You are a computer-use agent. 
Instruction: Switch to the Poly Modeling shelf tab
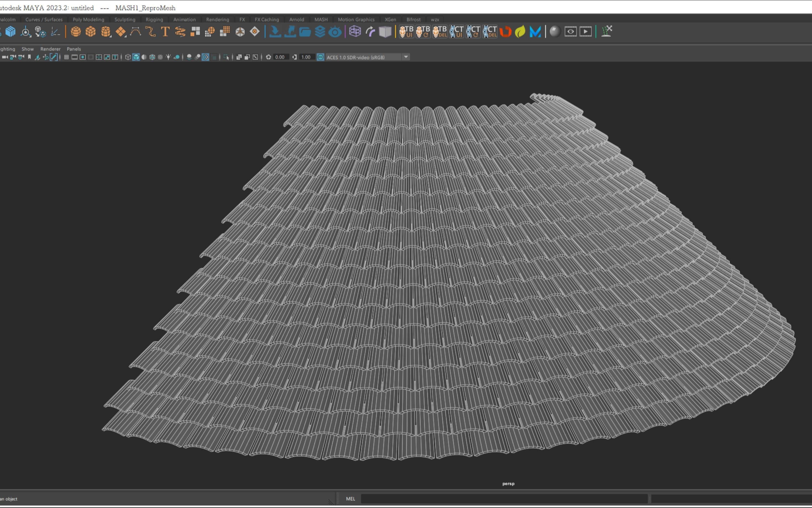(x=88, y=20)
